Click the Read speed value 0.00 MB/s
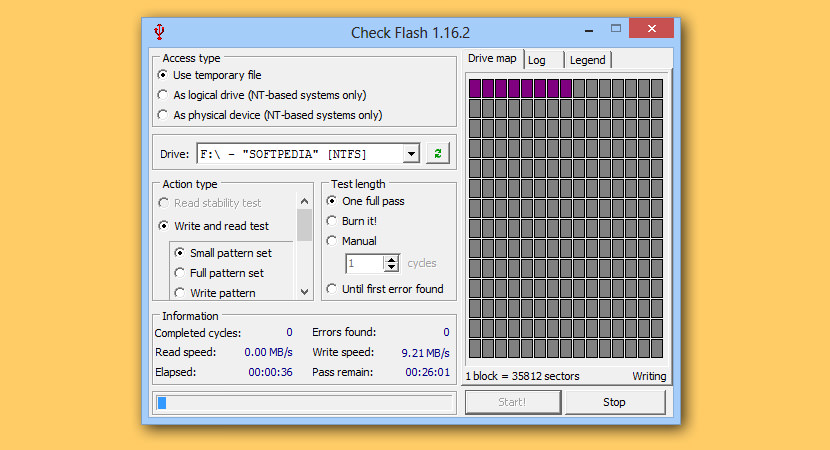The width and height of the screenshot is (830, 450). 268,352
